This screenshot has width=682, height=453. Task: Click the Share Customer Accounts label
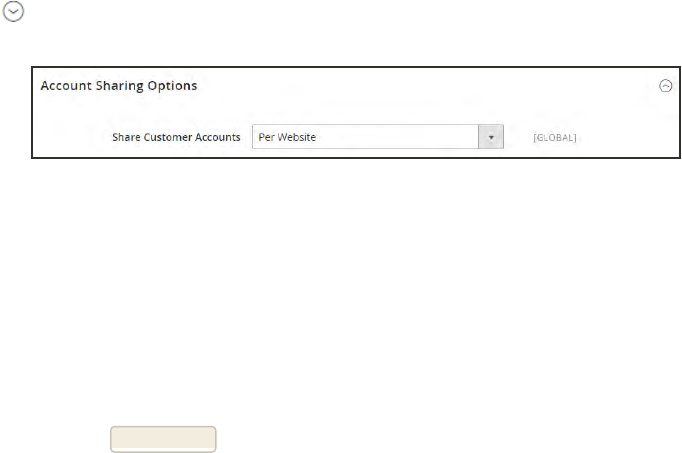[x=177, y=137]
